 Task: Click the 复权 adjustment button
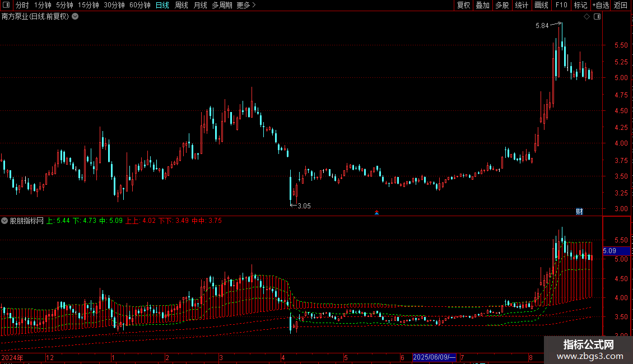[x=463, y=5]
